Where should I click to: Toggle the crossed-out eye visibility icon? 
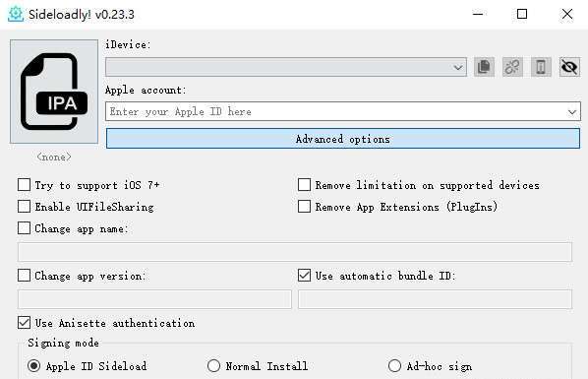tap(569, 67)
